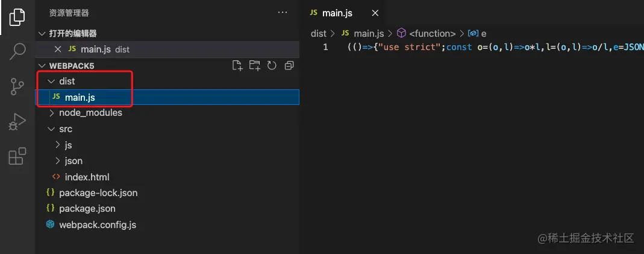Open the Extensions view icon

pos(17,157)
